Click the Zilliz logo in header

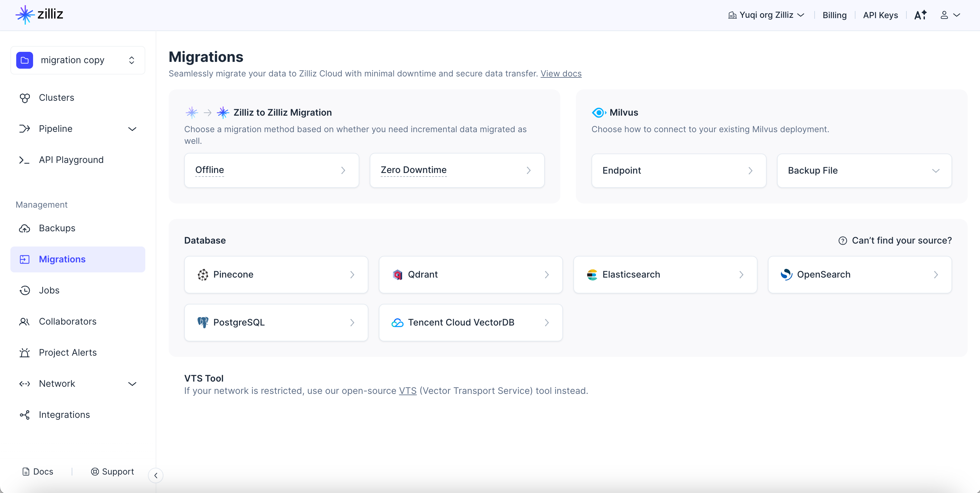coord(39,15)
